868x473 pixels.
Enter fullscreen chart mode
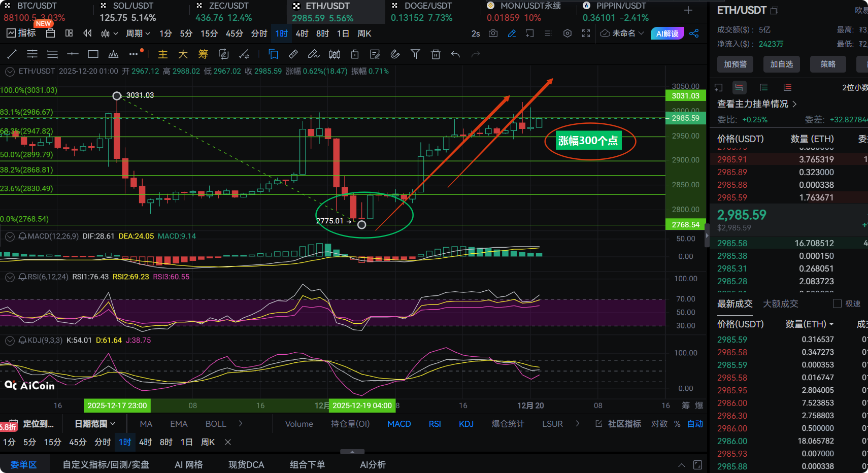tap(586, 33)
